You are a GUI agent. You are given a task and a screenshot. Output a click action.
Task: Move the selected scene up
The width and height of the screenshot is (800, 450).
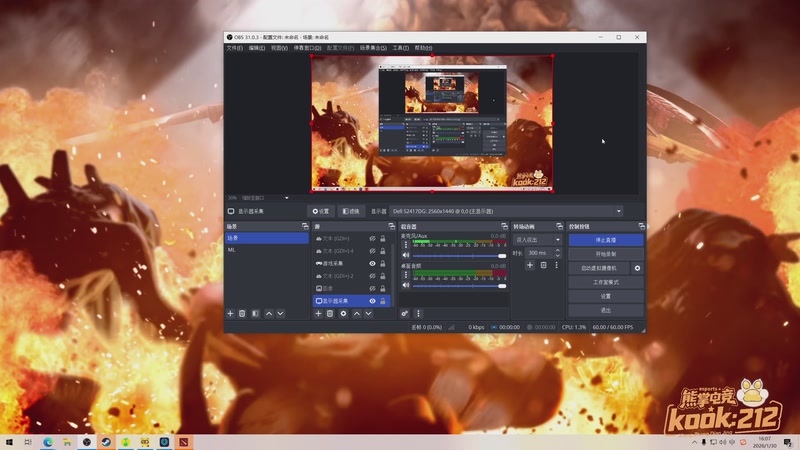point(269,313)
